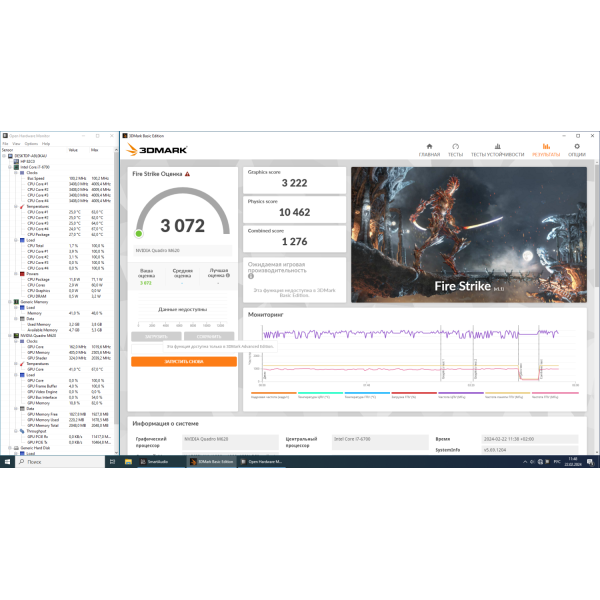Click the Intel Core i7-6700 chip icon
This screenshot has width=600, height=600.
tap(16, 167)
